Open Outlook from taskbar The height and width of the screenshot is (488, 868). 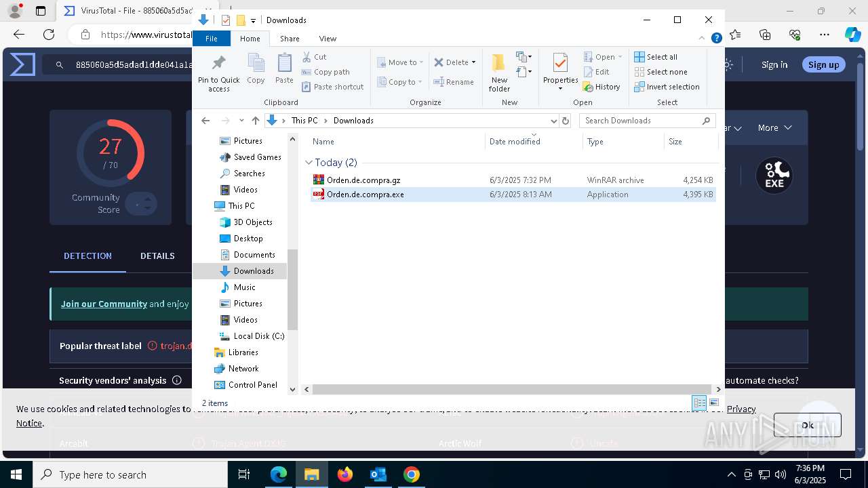(378, 474)
